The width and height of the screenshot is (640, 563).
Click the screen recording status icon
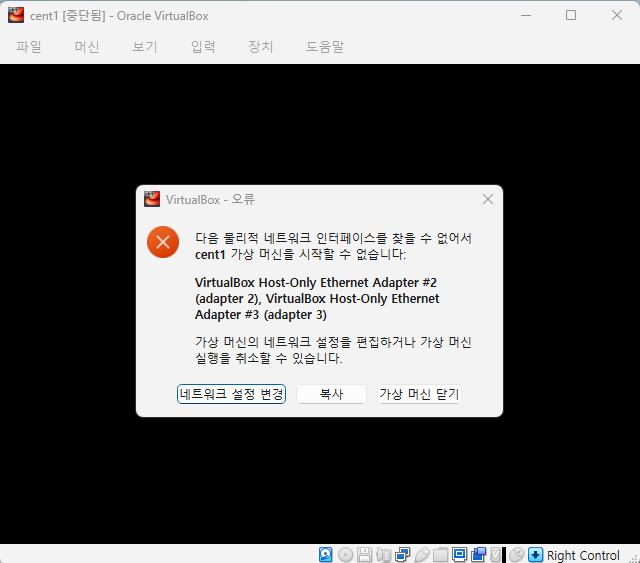(478, 555)
